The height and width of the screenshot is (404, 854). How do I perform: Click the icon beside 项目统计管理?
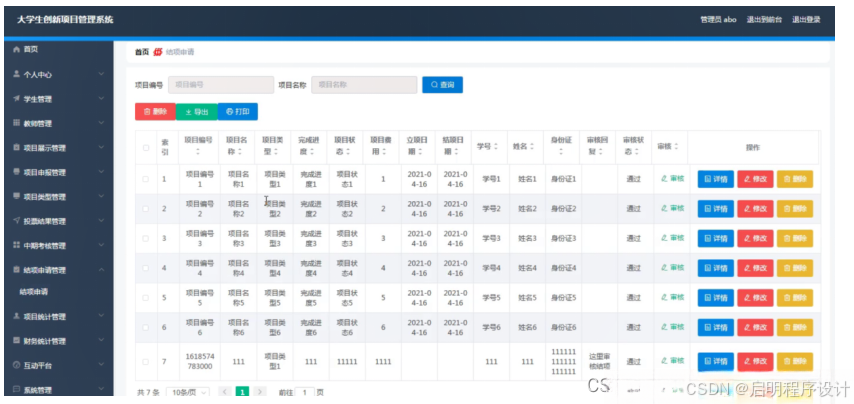tap(16, 316)
